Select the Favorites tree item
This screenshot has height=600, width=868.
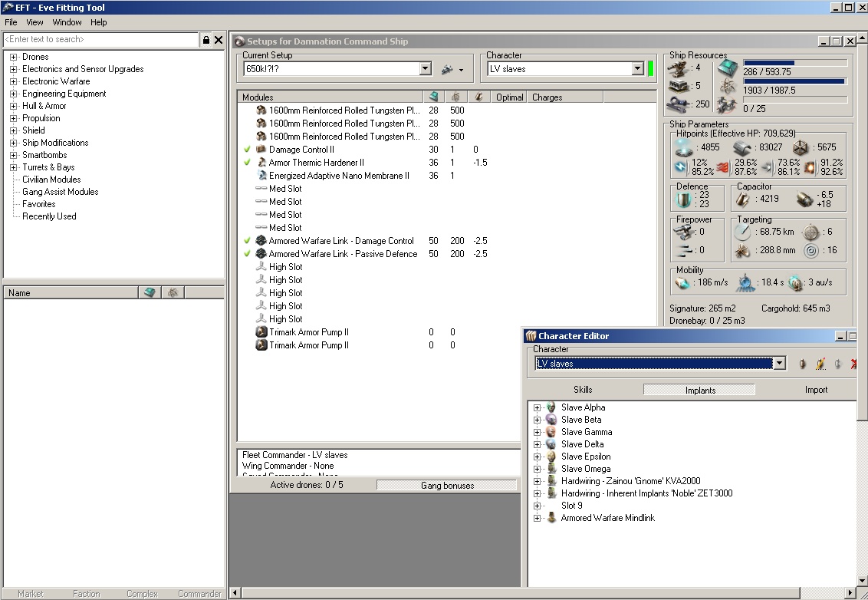pos(39,204)
